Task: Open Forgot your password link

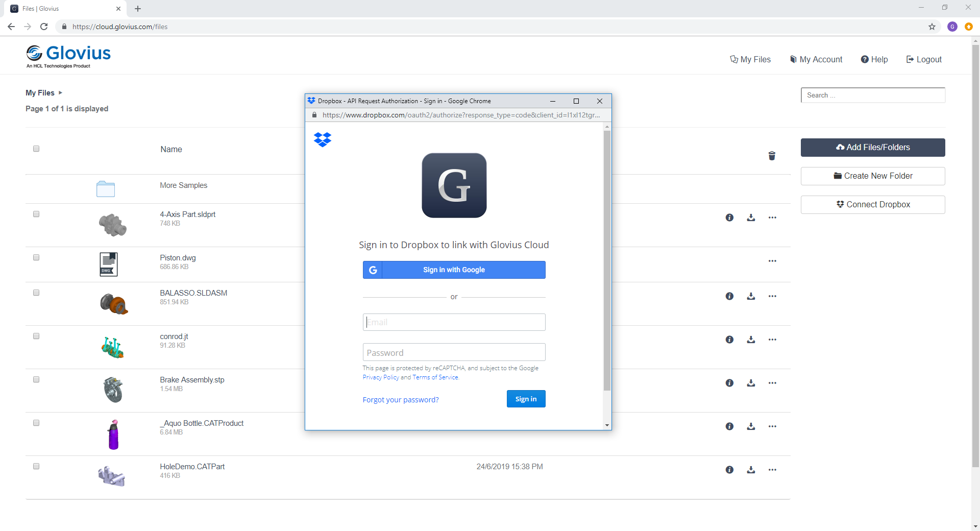Action: [x=401, y=400]
